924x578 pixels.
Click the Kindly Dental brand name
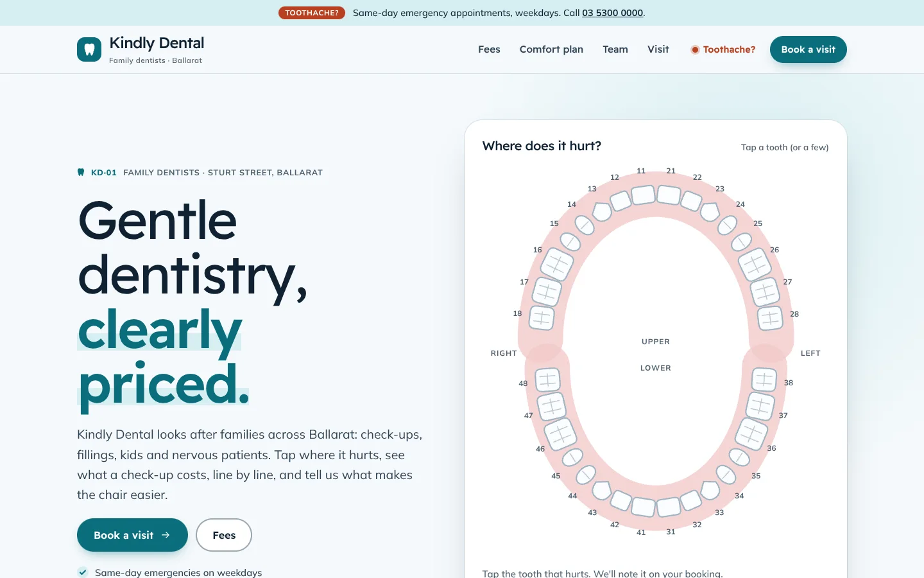[x=157, y=43]
